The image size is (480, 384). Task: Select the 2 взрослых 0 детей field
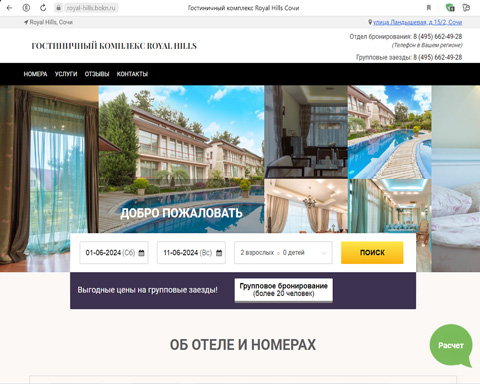point(283,253)
